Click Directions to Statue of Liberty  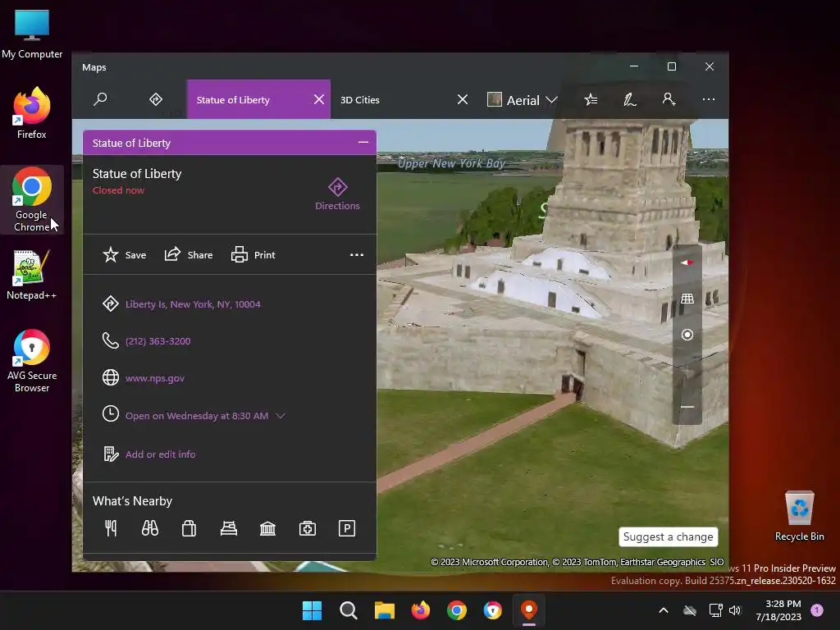pos(337,194)
